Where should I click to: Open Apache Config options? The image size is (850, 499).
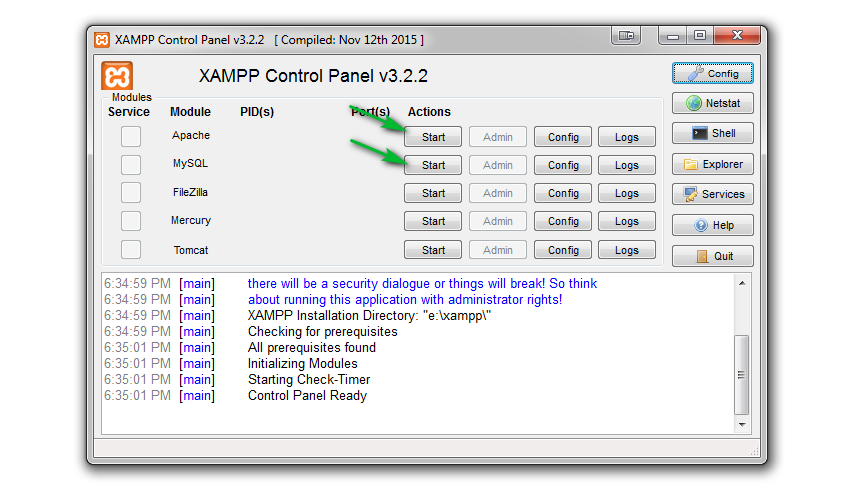click(563, 137)
